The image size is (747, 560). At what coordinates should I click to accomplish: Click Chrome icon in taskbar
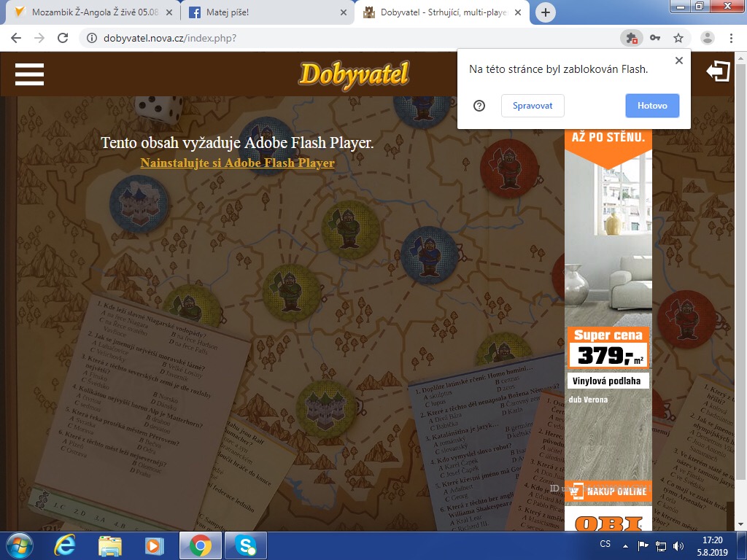201,545
